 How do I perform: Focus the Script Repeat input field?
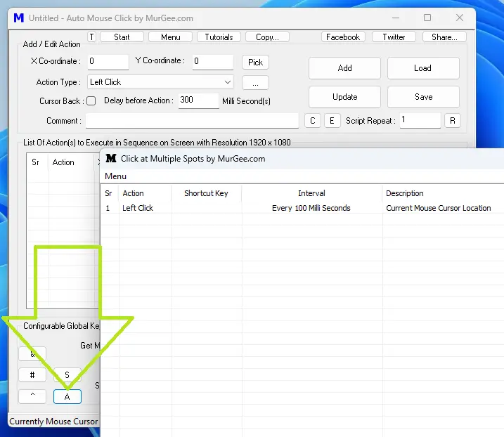pos(420,121)
